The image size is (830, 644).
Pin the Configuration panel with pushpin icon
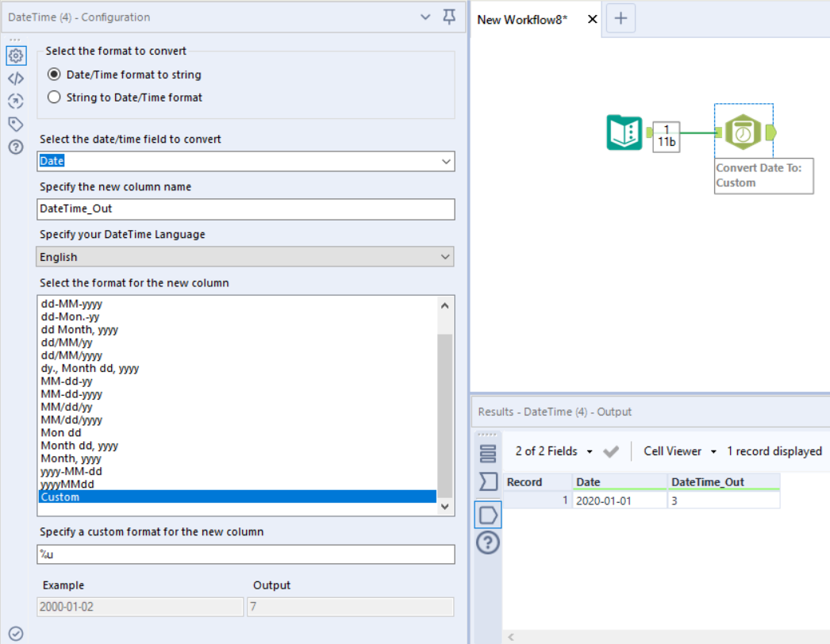[449, 17]
